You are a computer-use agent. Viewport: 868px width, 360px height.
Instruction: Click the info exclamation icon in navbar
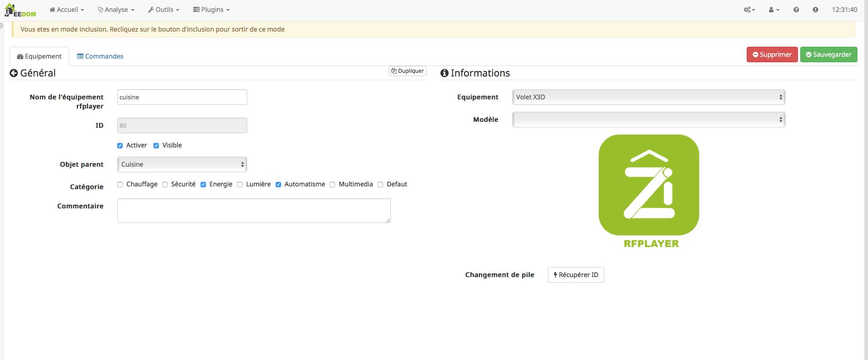click(x=815, y=10)
